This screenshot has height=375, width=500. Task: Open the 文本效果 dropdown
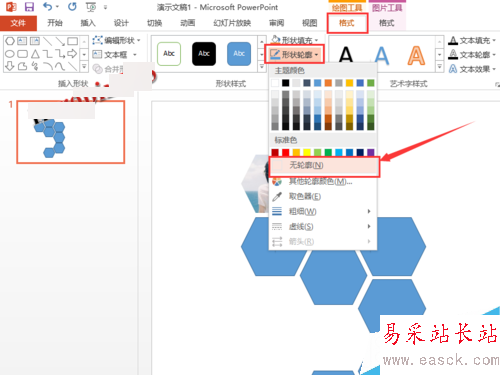pos(472,69)
